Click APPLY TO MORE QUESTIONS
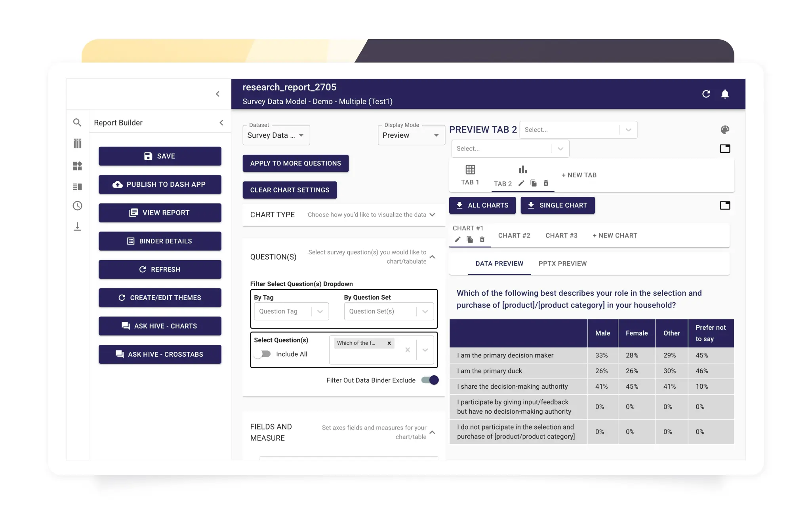 pos(295,163)
